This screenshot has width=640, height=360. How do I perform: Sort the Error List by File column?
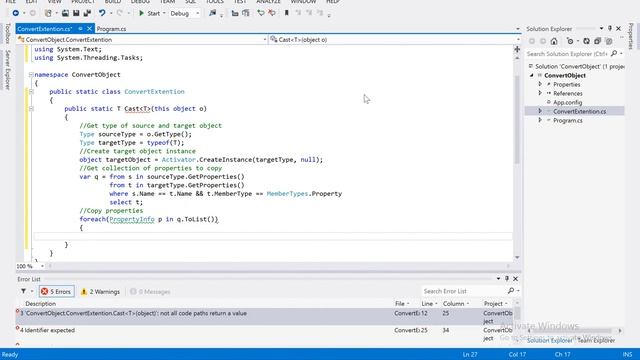(x=402, y=303)
